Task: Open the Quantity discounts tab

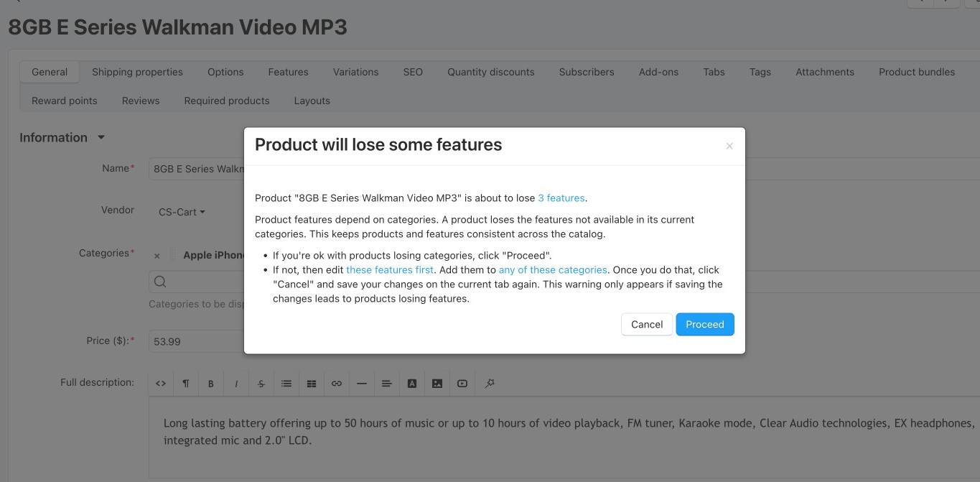Action: (x=490, y=72)
